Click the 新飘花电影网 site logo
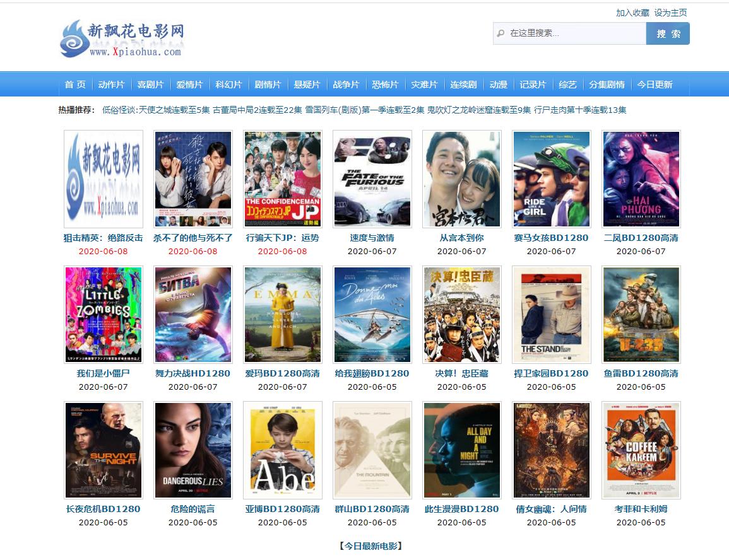This screenshot has height=560, width=729. 122,38
